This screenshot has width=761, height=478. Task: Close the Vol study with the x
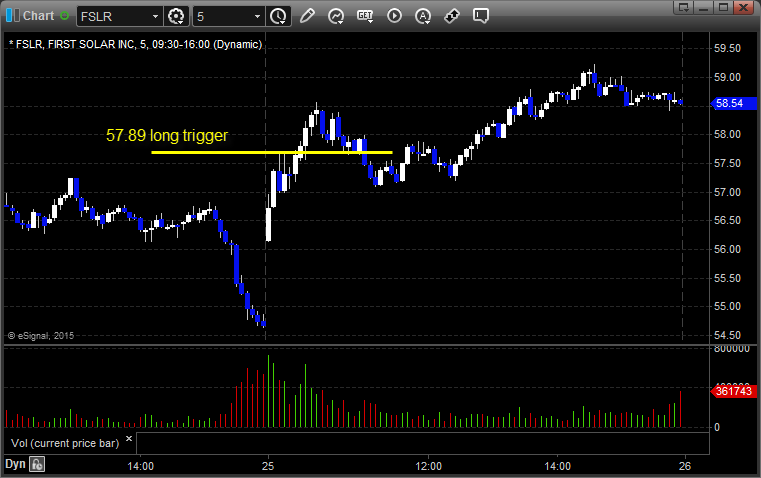(x=129, y=439)
